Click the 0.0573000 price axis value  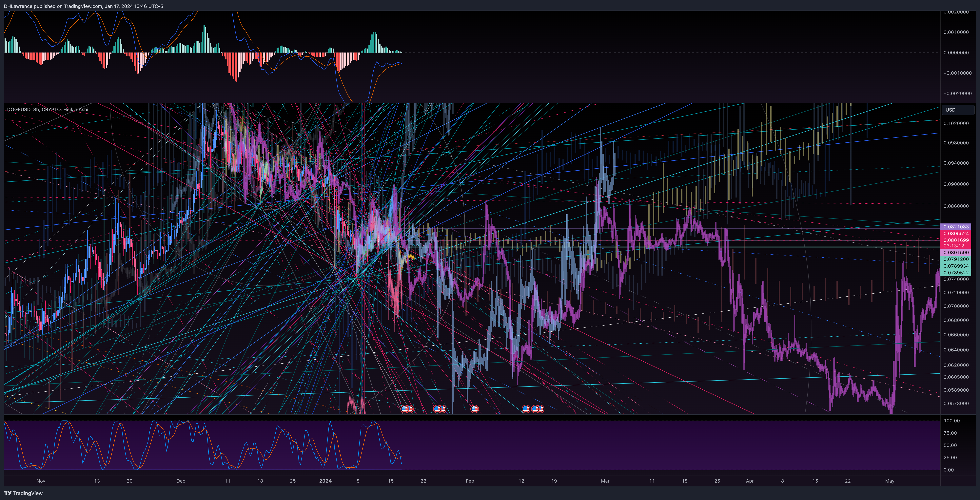(x=956, y=404)
